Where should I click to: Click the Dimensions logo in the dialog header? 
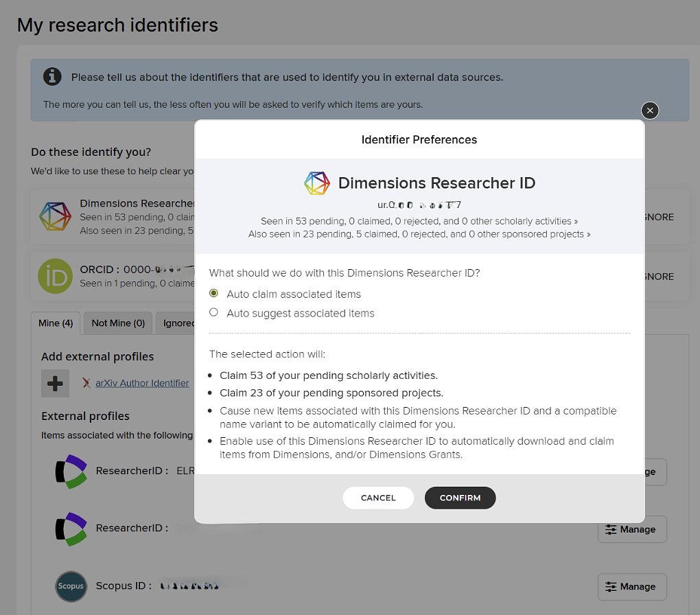[317, 183]
